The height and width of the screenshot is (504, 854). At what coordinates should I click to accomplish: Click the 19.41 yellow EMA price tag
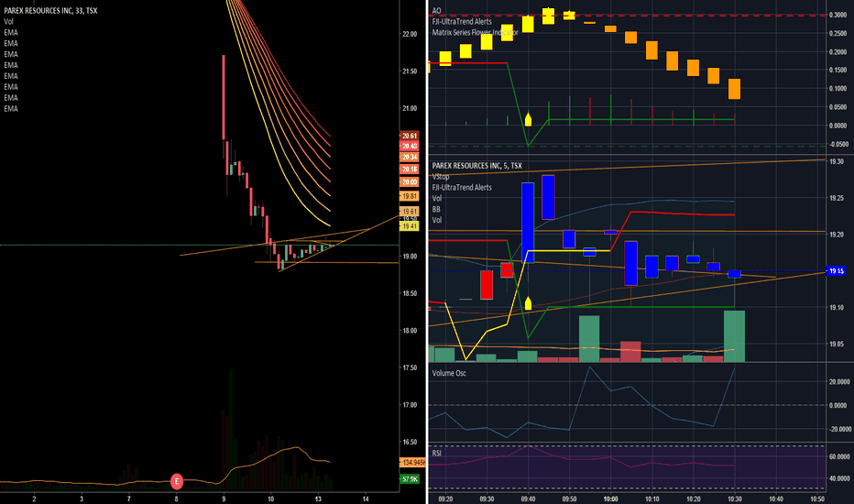410,226
